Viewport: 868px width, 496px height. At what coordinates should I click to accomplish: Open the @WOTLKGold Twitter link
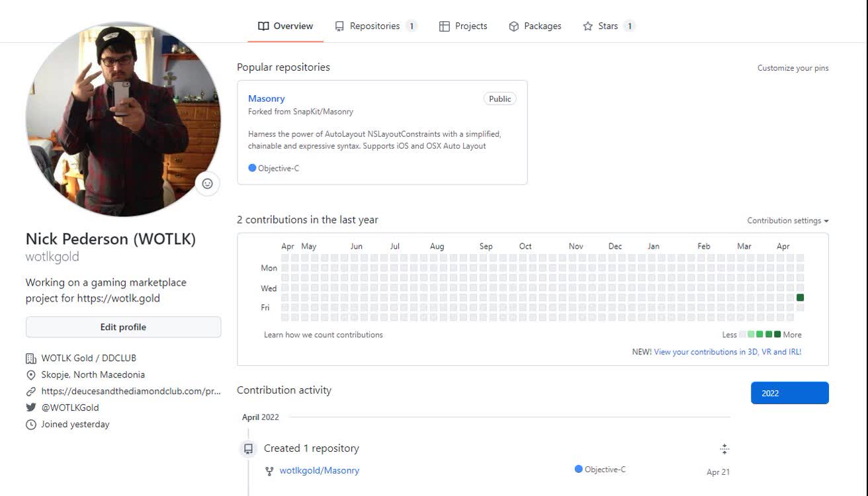click(70, 407)
